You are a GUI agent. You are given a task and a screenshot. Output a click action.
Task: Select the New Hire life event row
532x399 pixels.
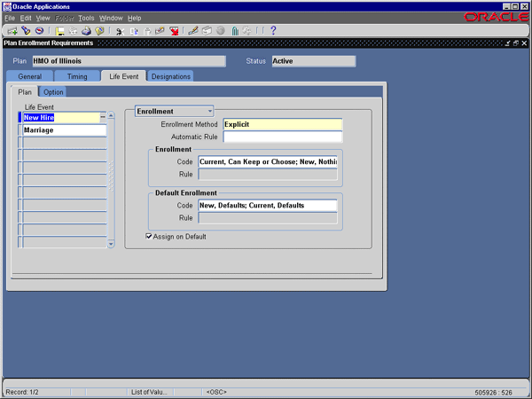coord(61,117)
